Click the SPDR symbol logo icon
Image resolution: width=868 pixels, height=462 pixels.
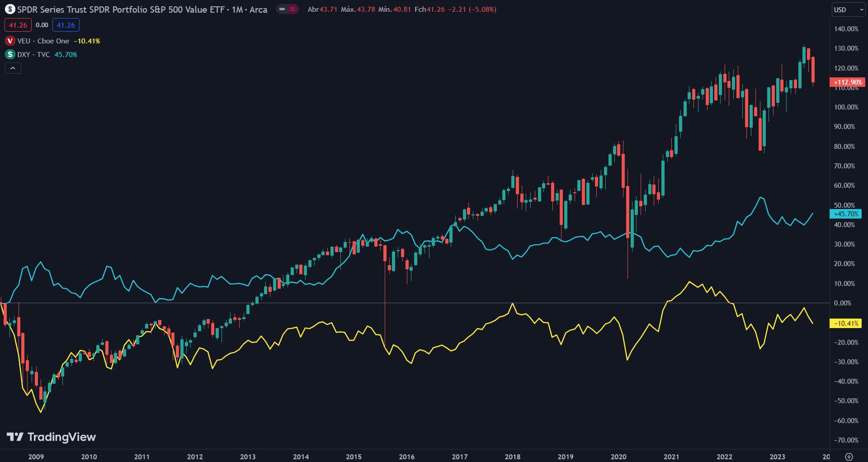[10, 9]
